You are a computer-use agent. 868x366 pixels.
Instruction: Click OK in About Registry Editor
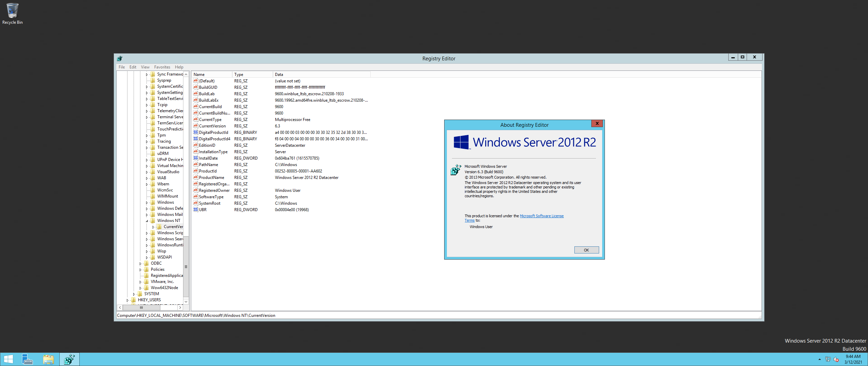pyautogui.click(x=587, y=250)
